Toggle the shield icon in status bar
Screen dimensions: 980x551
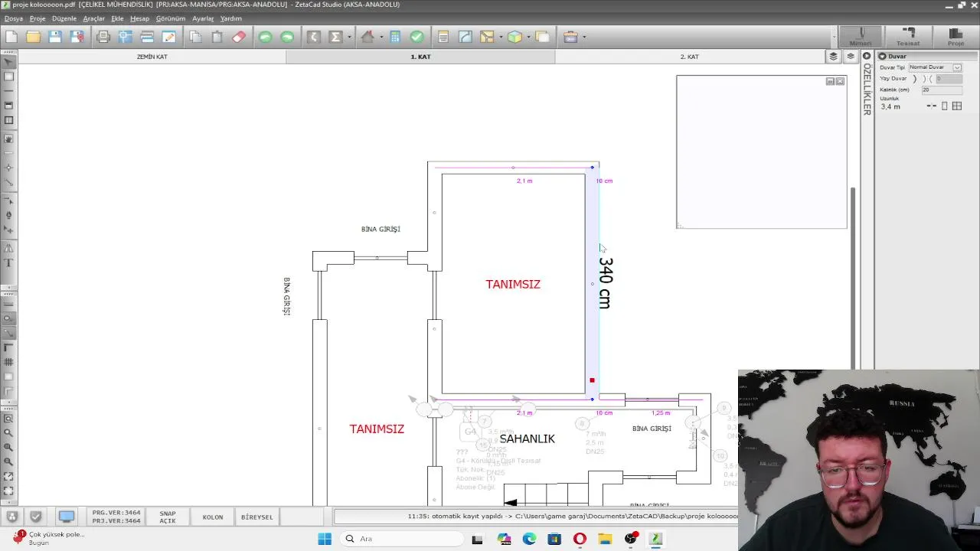35,517
